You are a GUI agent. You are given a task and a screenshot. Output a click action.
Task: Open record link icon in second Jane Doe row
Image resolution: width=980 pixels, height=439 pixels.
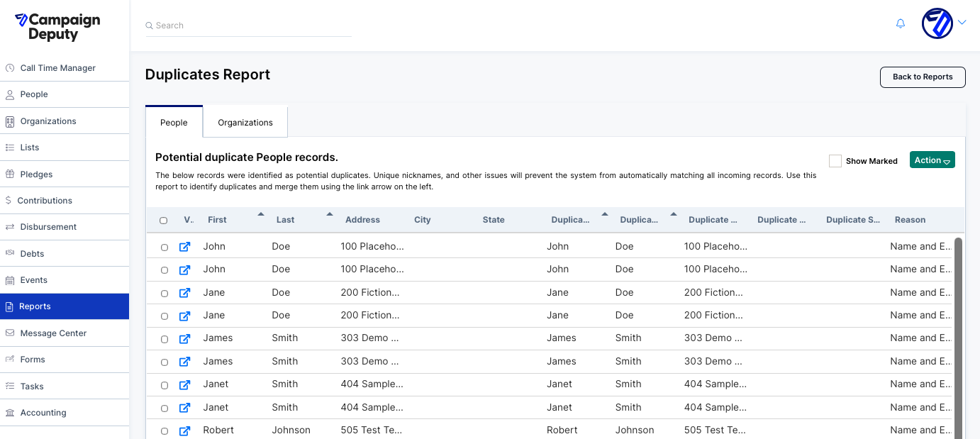(x=184, y=316)
